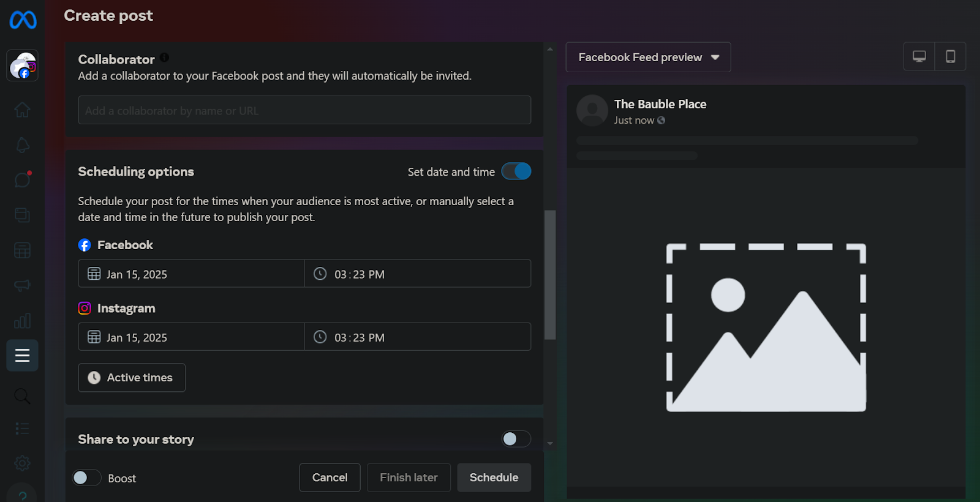Click the Scheduling options heading
Screen dimensions: 980x502
(136, 171)
